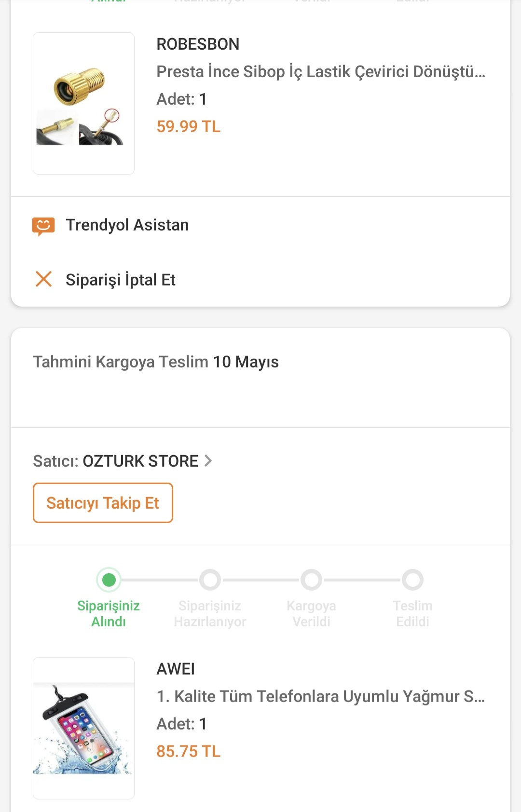Tap Trendyol Asistan label

(127, 225)
